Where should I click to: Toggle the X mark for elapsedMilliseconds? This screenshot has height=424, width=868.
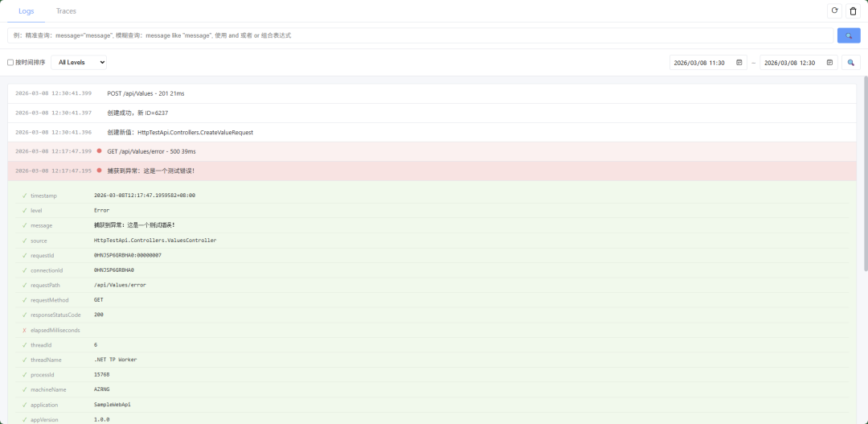[x=24, y=331]
